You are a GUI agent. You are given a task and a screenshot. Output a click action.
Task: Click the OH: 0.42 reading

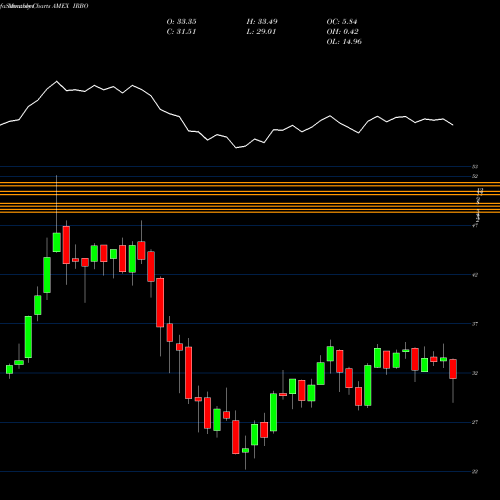pyautogui.click(x=343, y=32)
